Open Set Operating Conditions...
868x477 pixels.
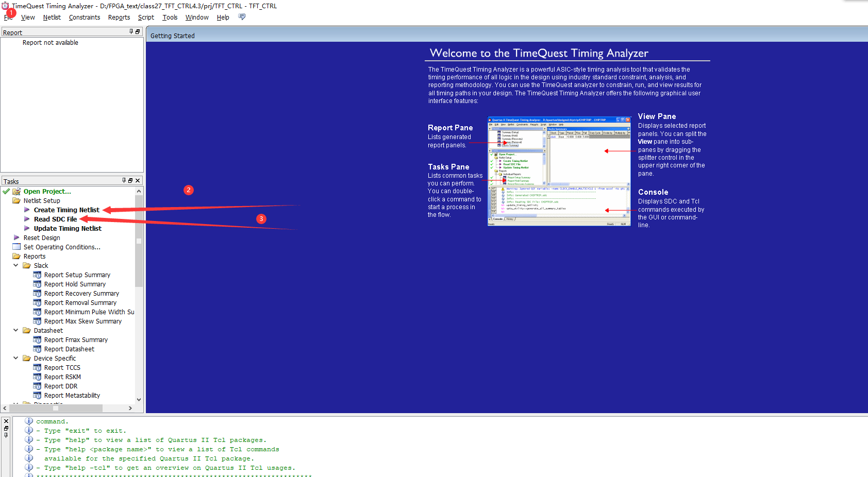pos(62,247)
